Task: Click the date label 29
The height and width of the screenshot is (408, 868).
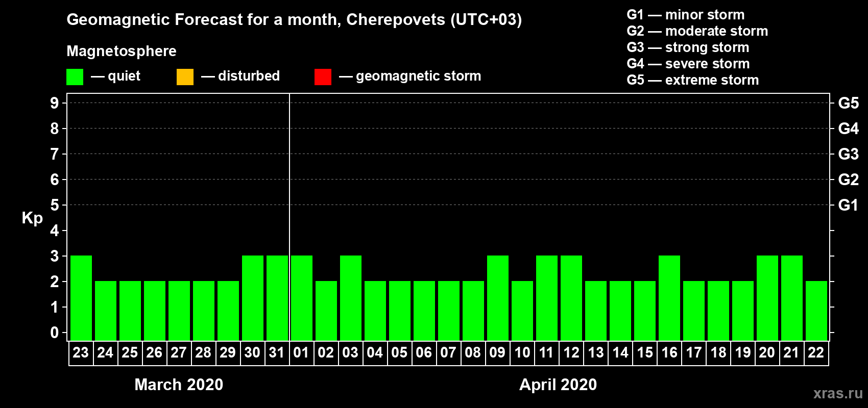Action: click(228, 352)
